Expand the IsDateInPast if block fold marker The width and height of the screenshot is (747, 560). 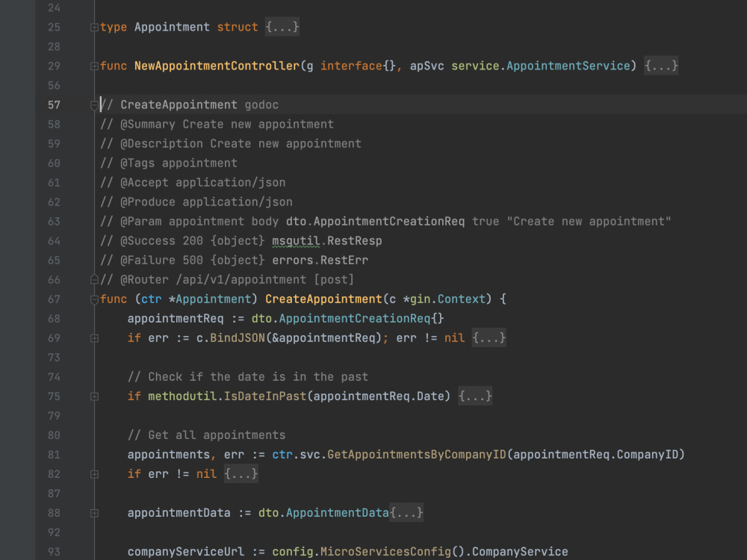pyautogui.click(x=94, y=396)
